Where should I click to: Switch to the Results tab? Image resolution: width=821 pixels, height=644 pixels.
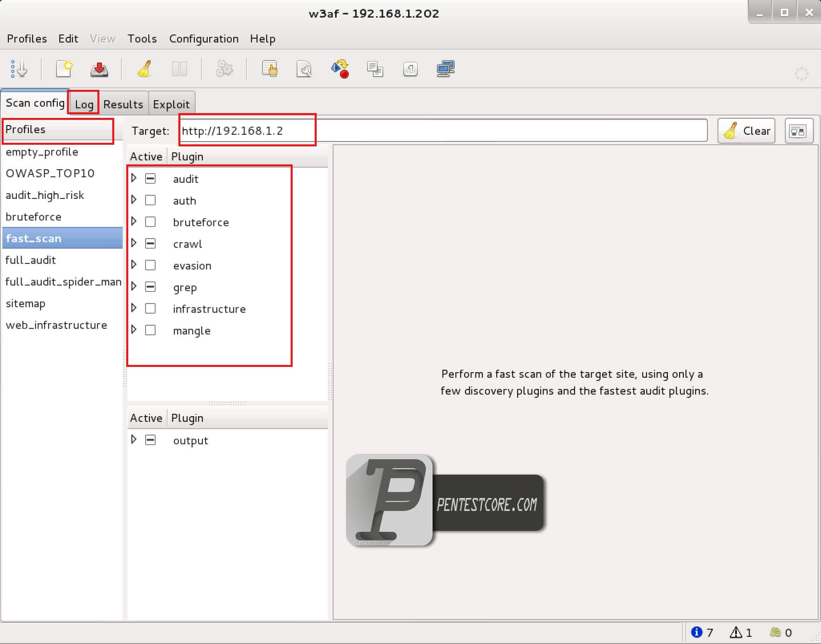click(123, 104)
